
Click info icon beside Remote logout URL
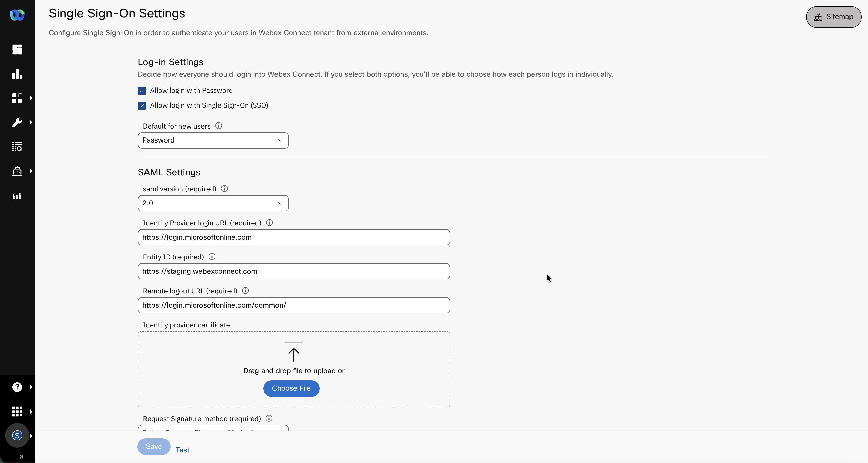pos(245,291)
